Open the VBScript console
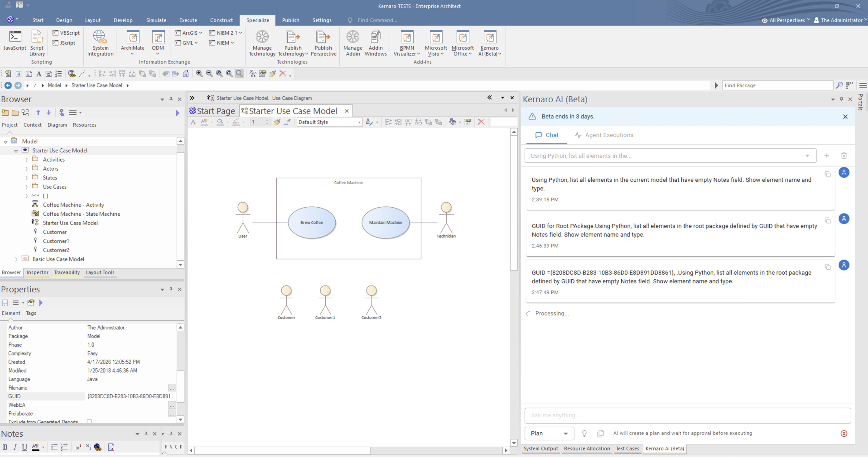Screen dimensions: 868x457 [x=66, y=33]
